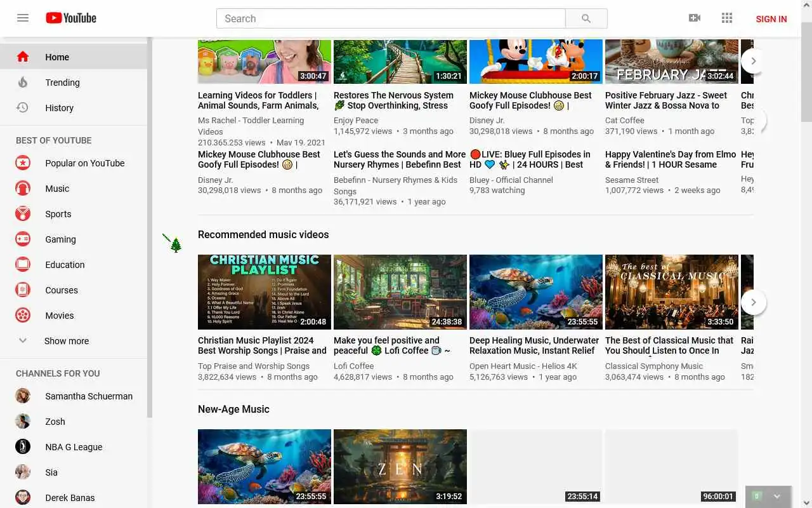Open New-Age Music turtle 23:55:55 thumbnail
The height and width of the screenshot is (508, 812).
click(265, 467)
